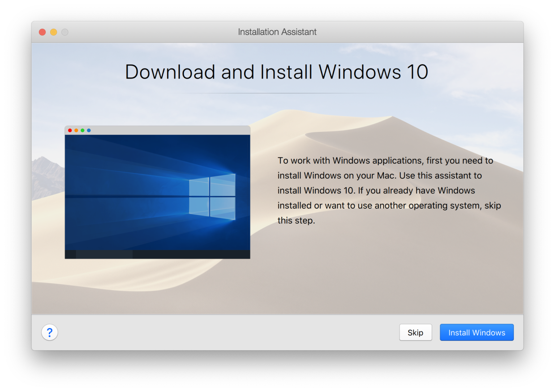This screenshot has height=392, width=555.
Task: Click the gray inactive zoom button
Action: [65, 32]
